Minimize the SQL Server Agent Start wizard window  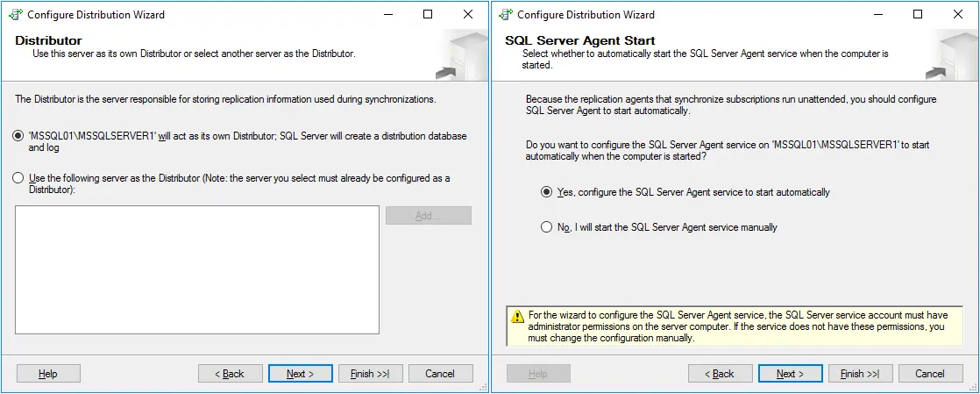(877, 15)
